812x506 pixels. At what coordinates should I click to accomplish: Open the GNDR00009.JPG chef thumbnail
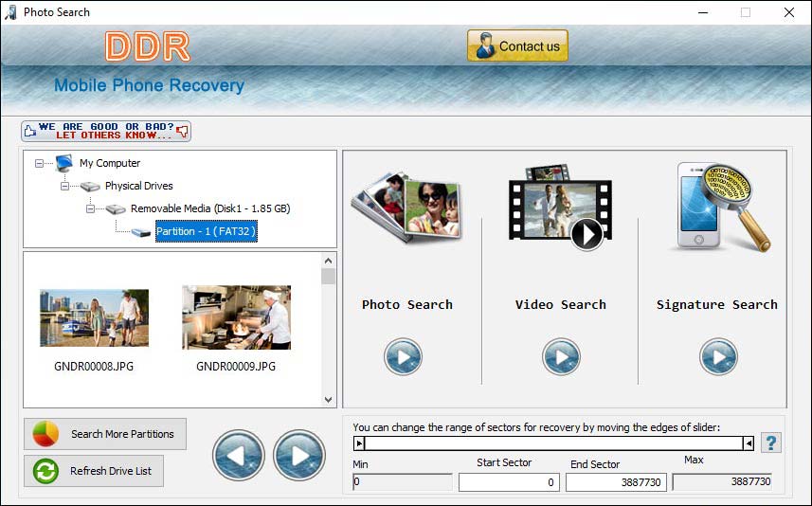[x=236, y=317]
